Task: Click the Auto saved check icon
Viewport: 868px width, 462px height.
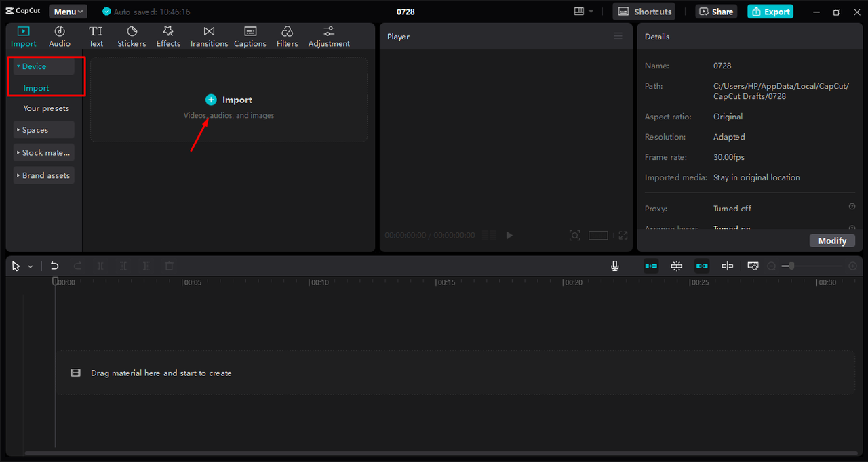Action: (106, 12)
